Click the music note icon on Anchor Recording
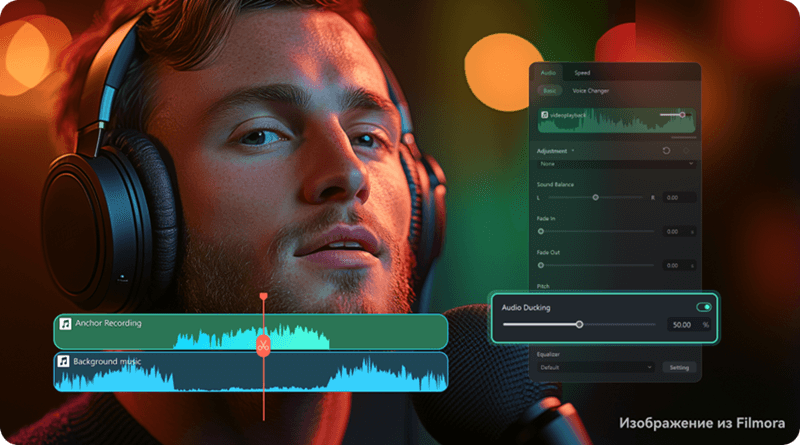800x445 pixels. [65, 324]
